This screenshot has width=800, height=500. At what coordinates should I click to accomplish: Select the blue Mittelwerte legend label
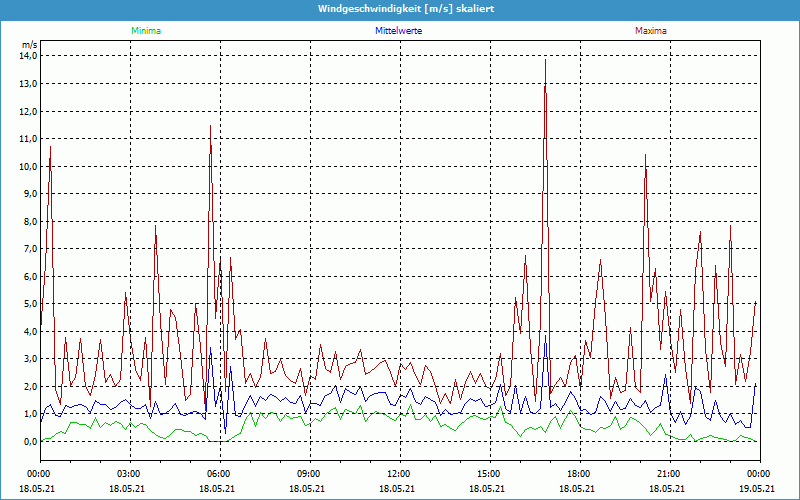click(398, 31)
